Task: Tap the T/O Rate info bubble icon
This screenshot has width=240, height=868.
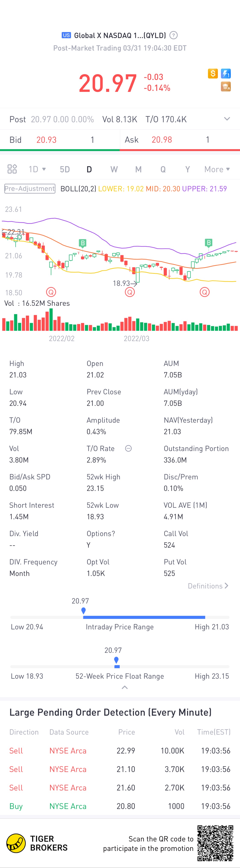Action: point(128,448)
